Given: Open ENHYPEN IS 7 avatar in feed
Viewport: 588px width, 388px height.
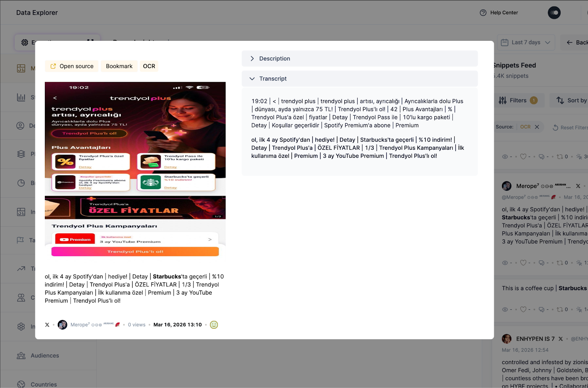Looking at the screenshot, I should (x=507, y=339).
